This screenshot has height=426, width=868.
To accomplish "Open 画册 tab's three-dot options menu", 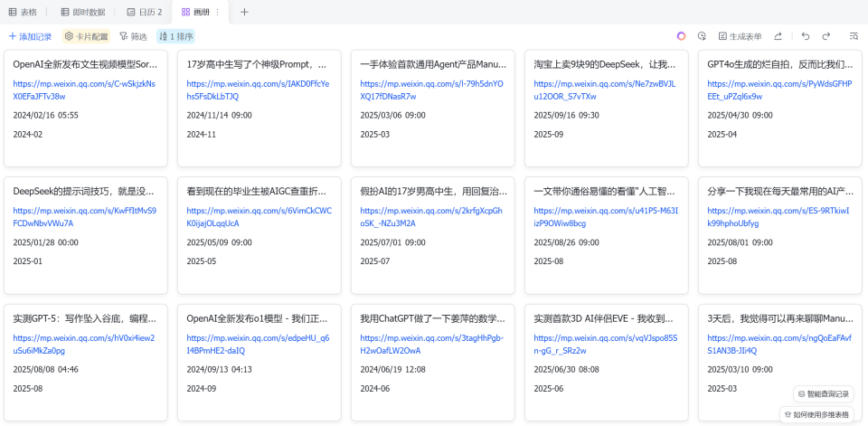I will (217, 12).
